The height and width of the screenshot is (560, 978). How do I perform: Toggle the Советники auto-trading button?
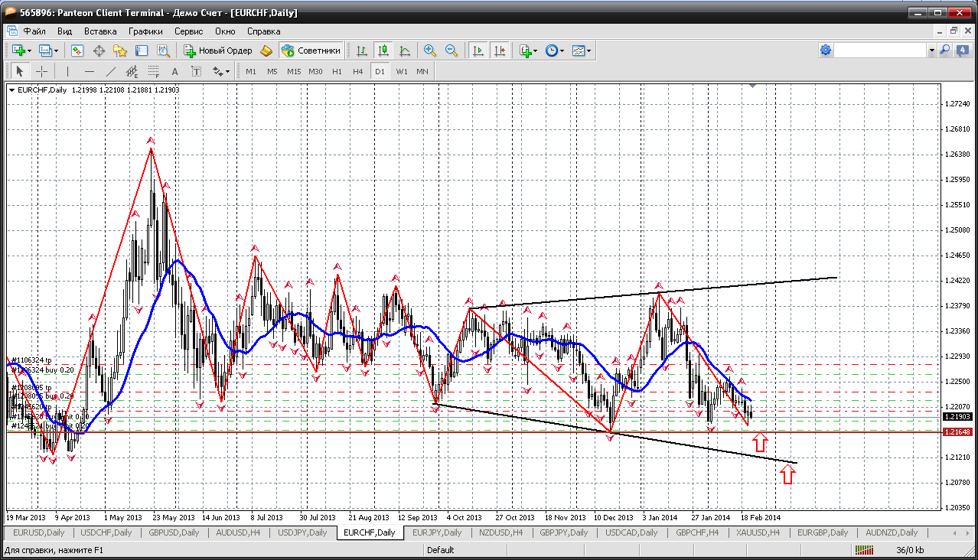311,50
